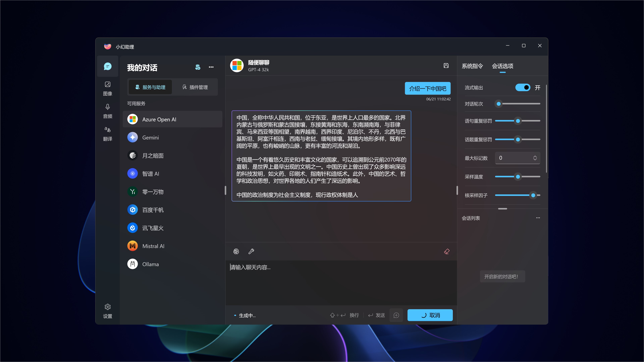Screen dimensions: 644x362
Task: Switch to the 系统指令 tab
Action: point(472,66)
